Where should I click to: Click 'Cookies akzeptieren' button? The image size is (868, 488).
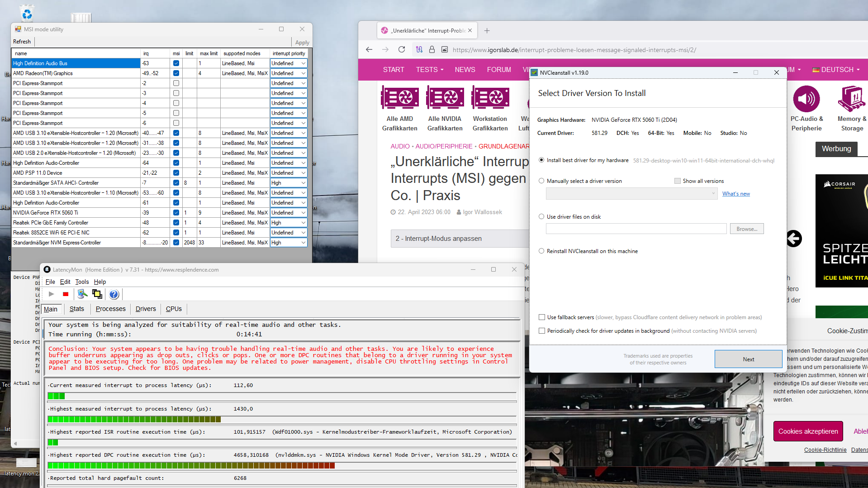[808, 431]
